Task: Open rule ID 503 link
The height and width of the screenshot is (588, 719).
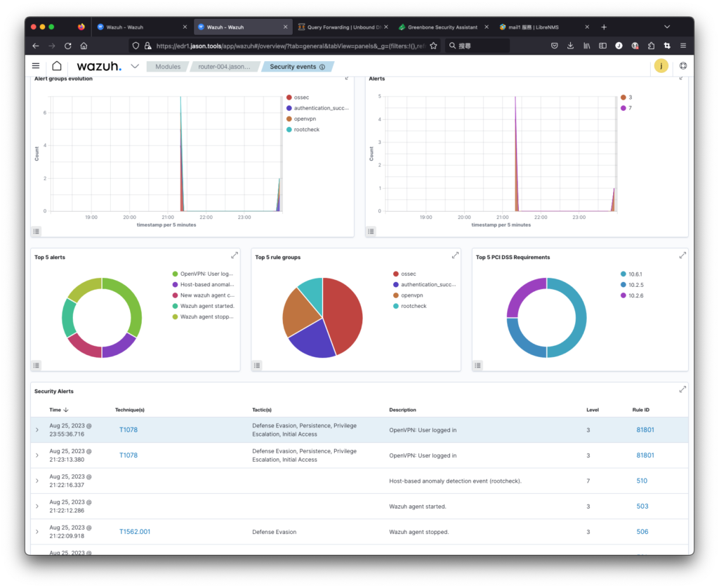Action: [x=642, y=507]
